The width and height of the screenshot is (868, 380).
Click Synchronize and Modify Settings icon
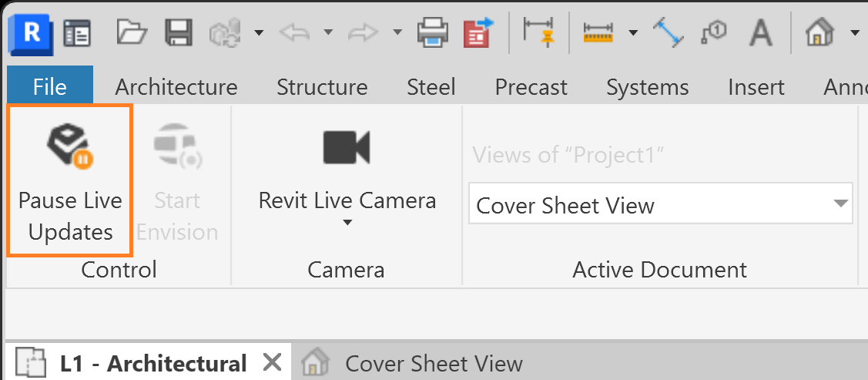pyautogui.click(x=226, y=32)
